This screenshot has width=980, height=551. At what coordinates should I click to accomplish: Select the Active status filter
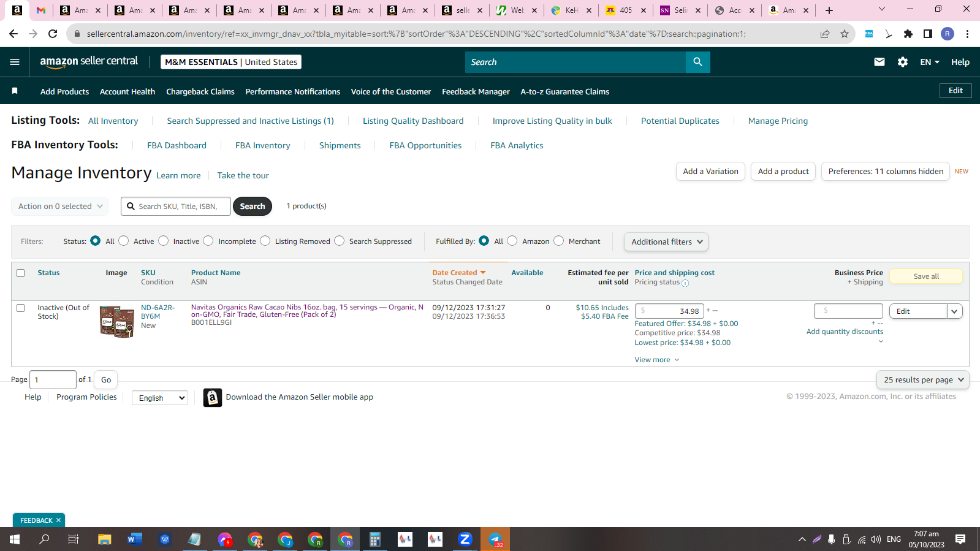click(x=124, y=241)
